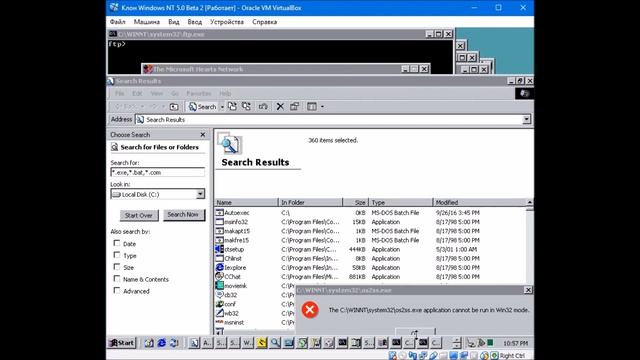Open the Views button dropdown arrow
Image resolution: width=640 pixels, height=360 pixels.
322,107
